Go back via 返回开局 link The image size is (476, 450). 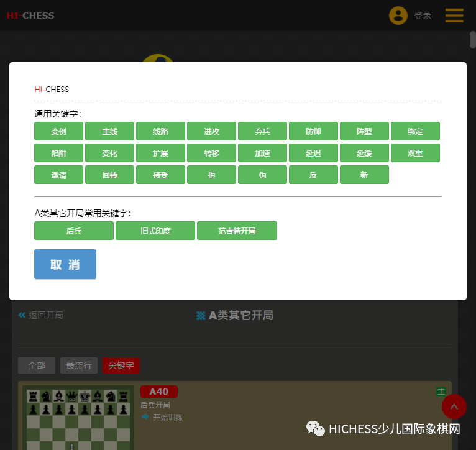pos(46,315)
